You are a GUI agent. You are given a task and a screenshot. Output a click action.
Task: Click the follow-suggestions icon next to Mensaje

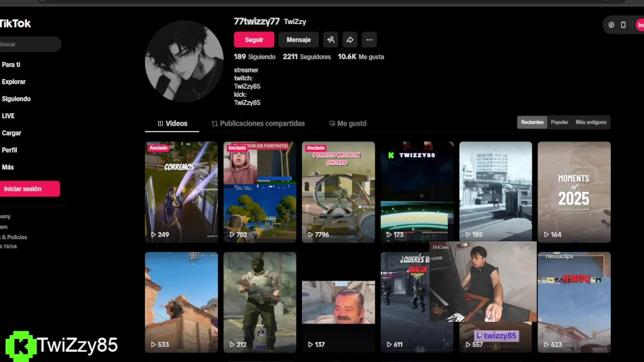click(x=331, y=40)
